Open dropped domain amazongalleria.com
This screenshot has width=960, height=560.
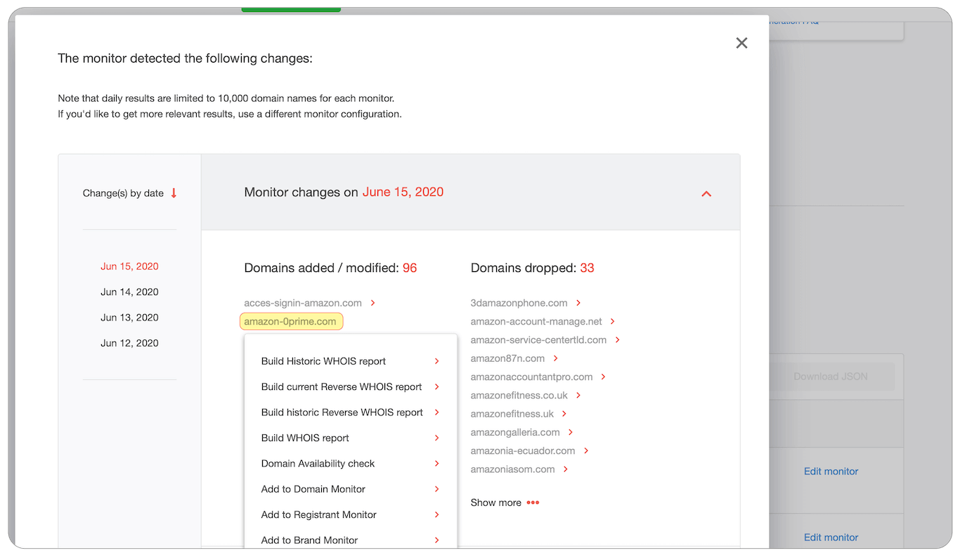[515, 432]
